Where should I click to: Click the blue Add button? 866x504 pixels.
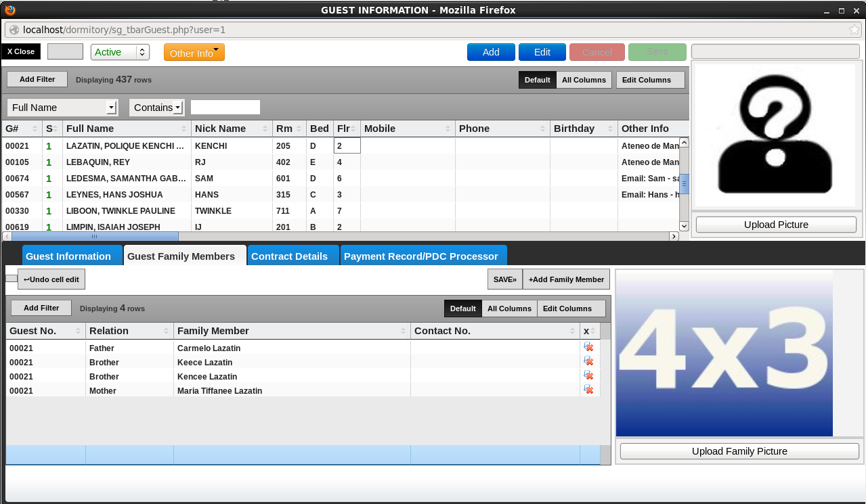coord(491,52)
